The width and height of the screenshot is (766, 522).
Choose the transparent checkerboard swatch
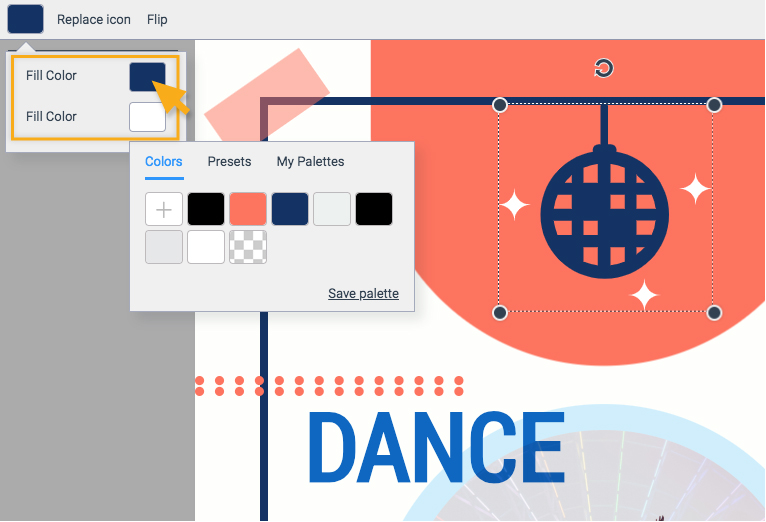pyautogui.click(x=248, y=247)
